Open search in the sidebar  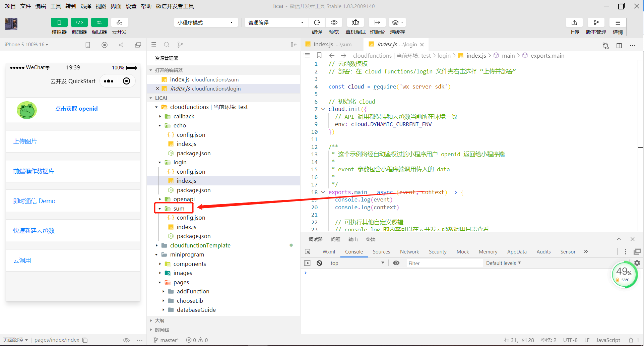pyautogui.click(x=167, y=45)
